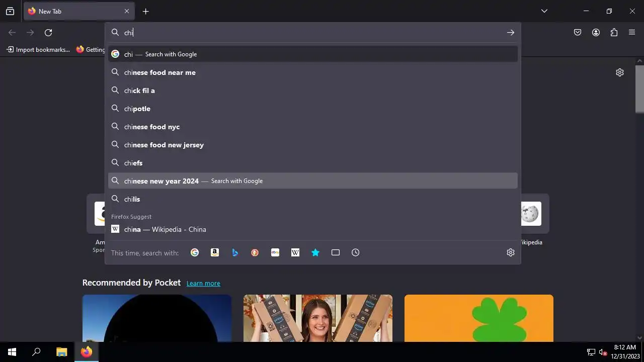Image resolution: width=644 pixels, height=362 pixels.
Task: Open the Windows Start menu
Action: pos(12,352)
